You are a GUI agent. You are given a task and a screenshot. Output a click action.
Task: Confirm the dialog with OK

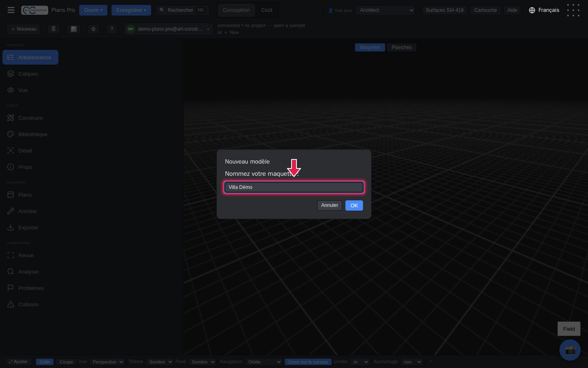[x=354, y=206]
